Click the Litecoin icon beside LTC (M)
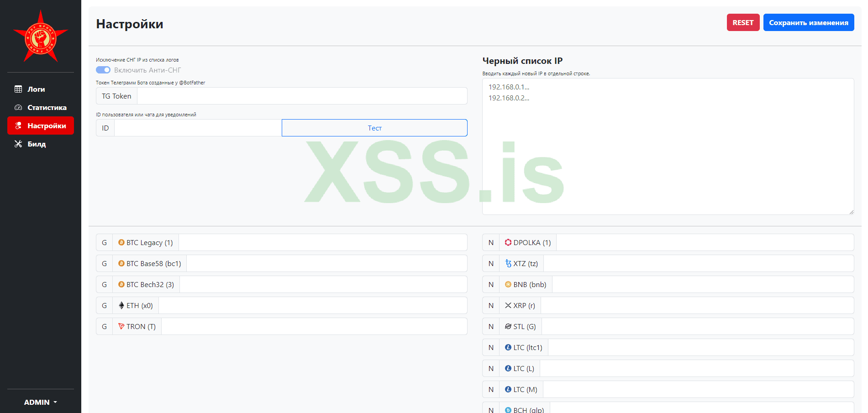 click(x=508, y=389)
